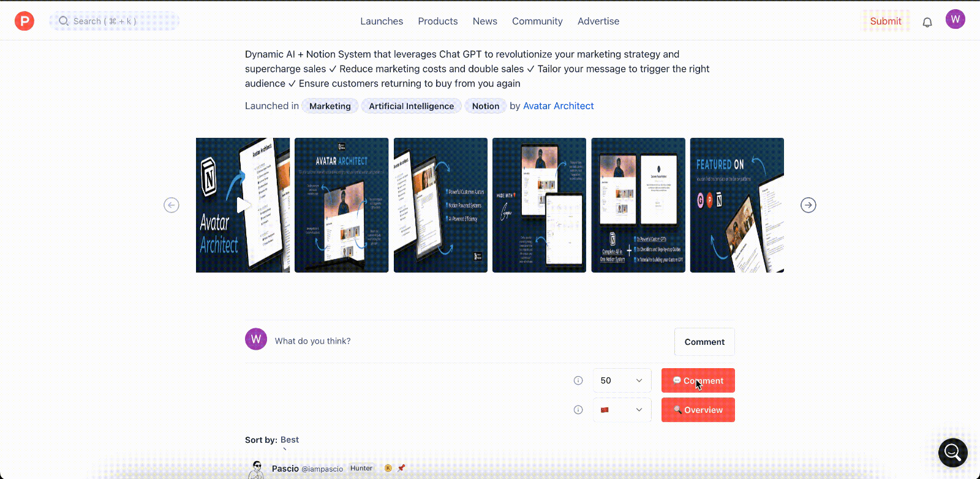The width and height of the screenshot is (980, 479).
Task: Expand the 50 count dropdown
Action: tap(622, 380)
